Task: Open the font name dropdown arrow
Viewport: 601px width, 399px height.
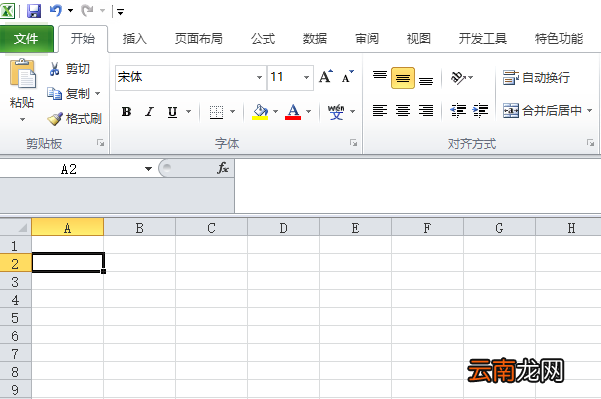Action: coord(259,77)
